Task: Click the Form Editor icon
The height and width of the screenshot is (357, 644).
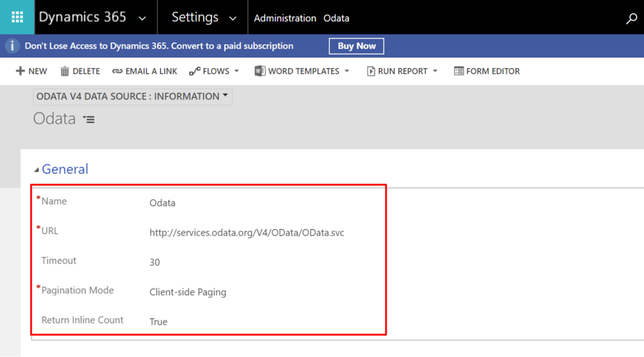Action: (458, 72)
